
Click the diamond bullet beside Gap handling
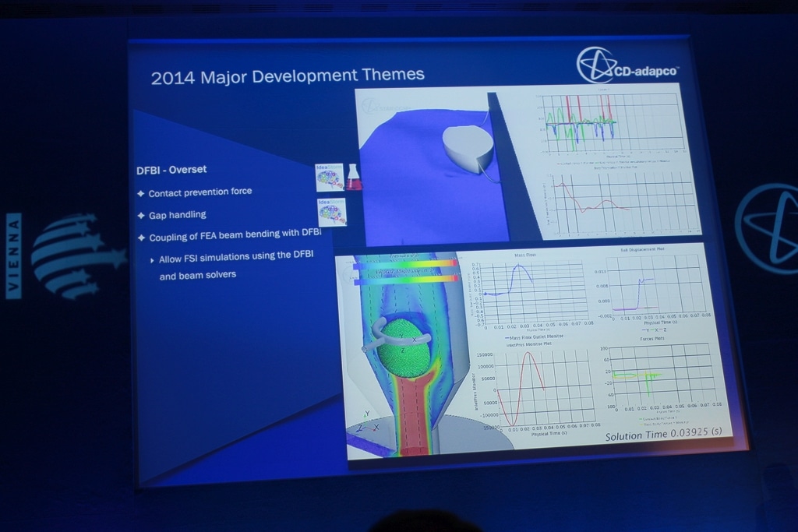tap(140, 215)
